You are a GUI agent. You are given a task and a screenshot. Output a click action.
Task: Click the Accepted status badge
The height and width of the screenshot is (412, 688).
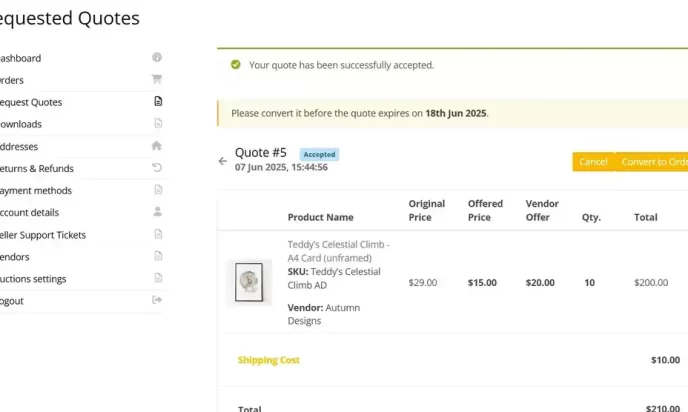point(319,154)
